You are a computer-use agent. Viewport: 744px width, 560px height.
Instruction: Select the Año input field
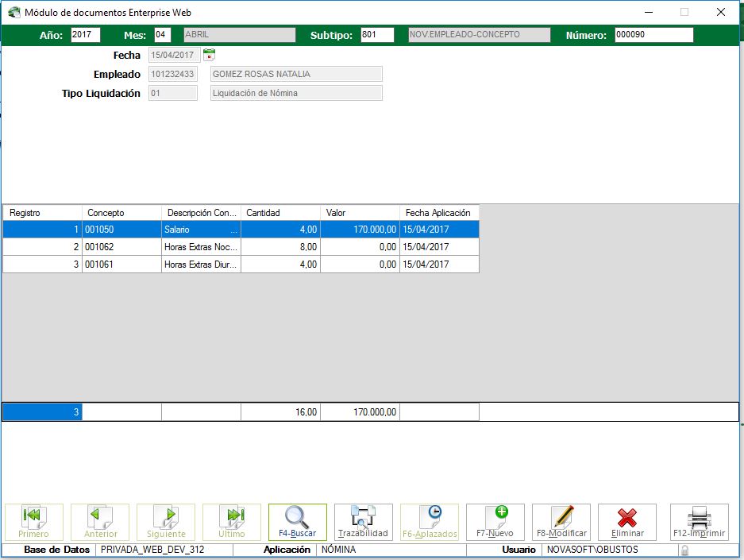click(x=86, y=35)
